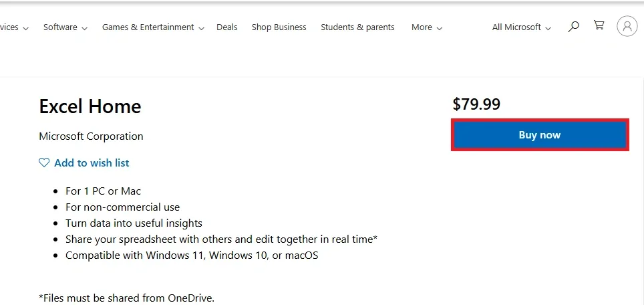Click the account profile avatar icon
This screenshot has height=305, width=644.
[x=627, y=27]
